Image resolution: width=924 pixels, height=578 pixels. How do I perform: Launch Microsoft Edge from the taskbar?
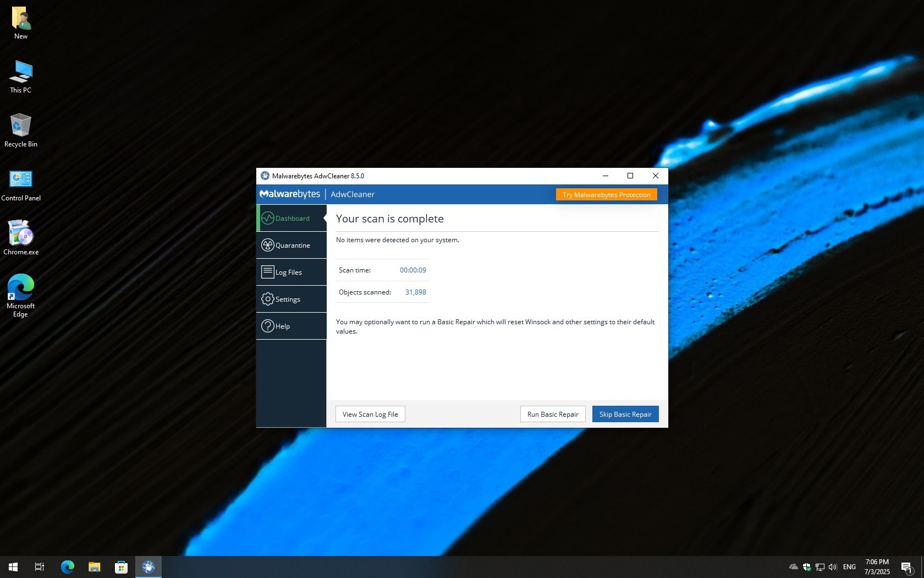coord(68,567)
